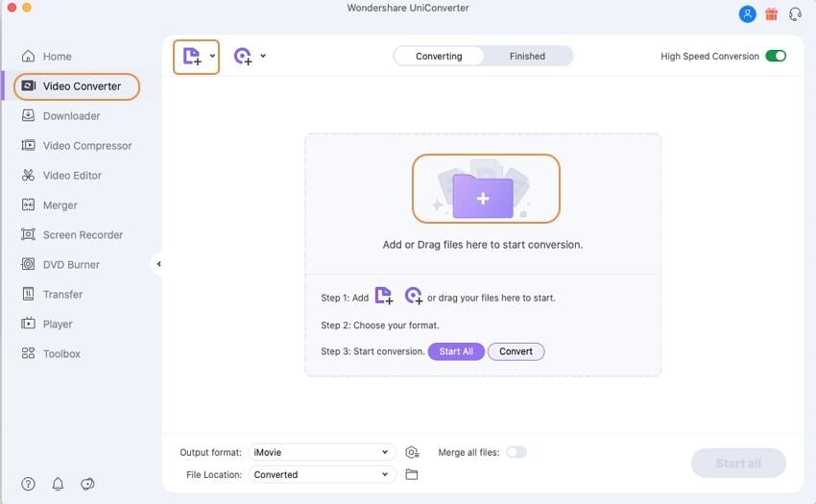Enable Merge all files toggle
Screen dimensions: 816x504
516,452
